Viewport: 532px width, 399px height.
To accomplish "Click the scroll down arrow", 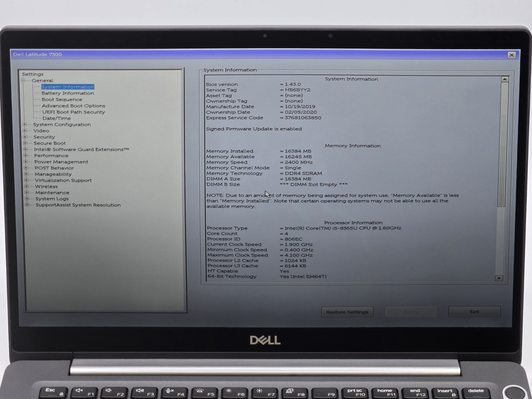I will tap(499, 278).
